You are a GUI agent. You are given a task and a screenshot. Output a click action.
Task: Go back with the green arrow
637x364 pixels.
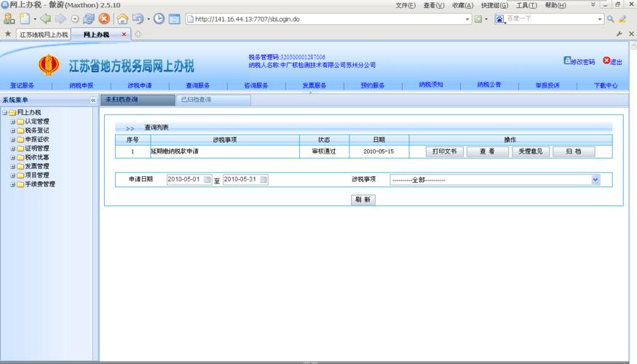45,19
